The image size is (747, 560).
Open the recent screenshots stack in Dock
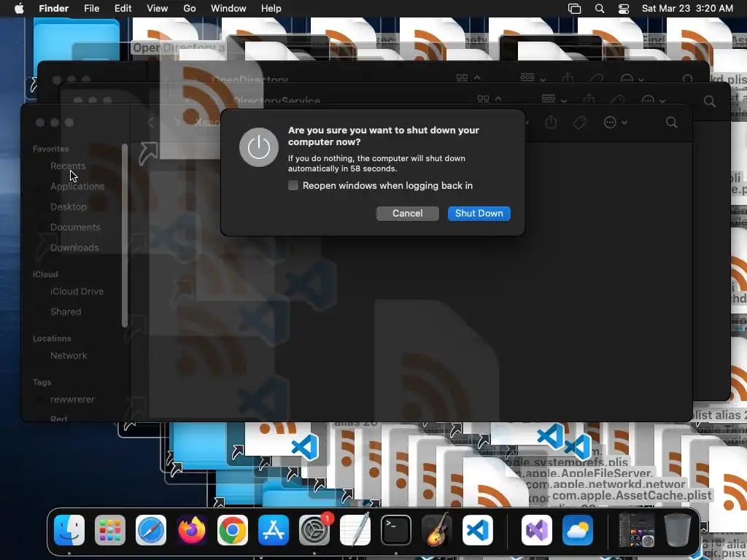pos(636,530)
